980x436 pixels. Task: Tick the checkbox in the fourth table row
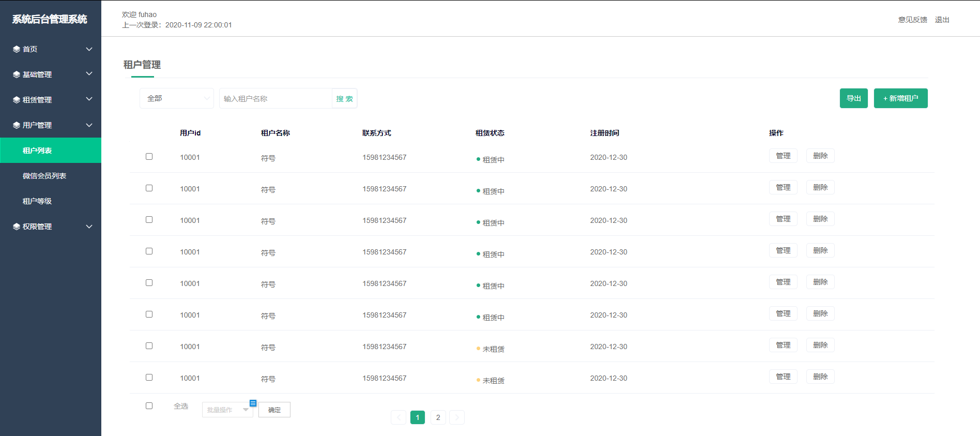(149, 251)
